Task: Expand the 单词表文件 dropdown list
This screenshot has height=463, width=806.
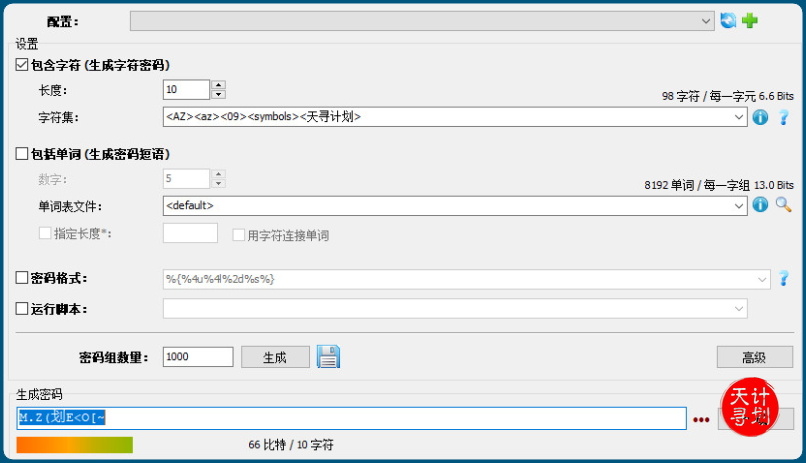Action: click(739, 205)
